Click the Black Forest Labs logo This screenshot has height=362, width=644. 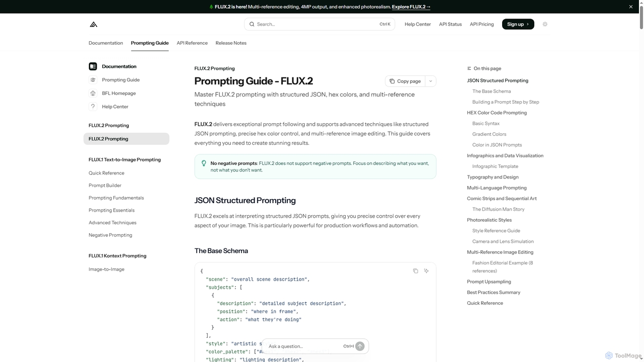(93, 24)
